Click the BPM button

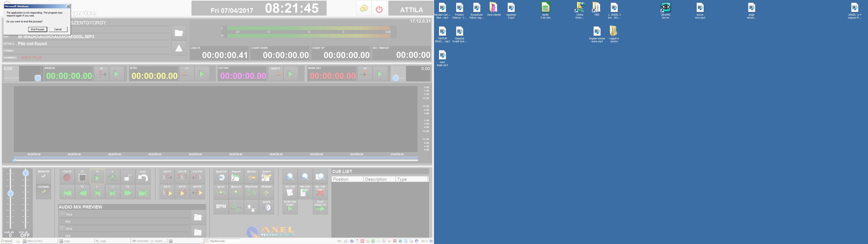(x=221, y=206)
